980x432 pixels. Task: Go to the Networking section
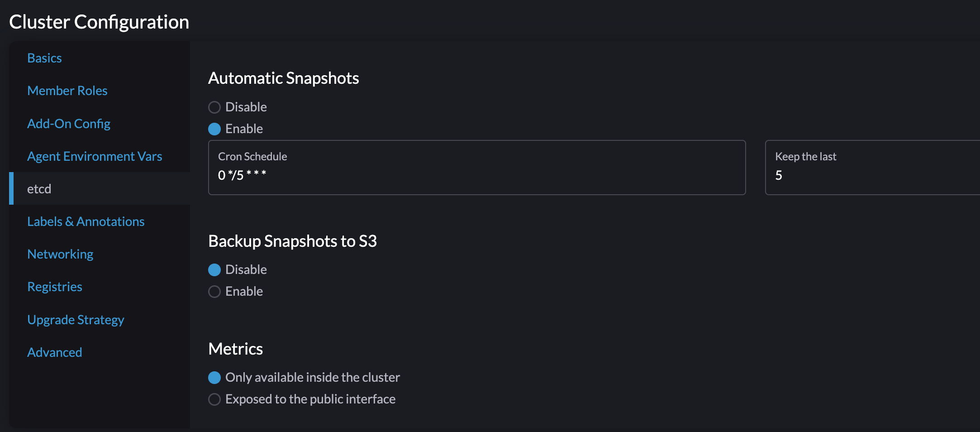pos(60,254)
